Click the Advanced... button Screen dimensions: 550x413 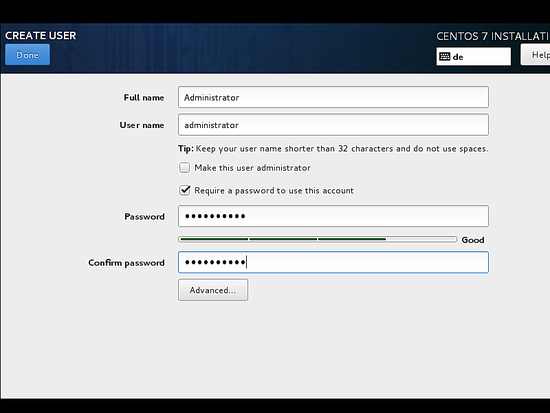pos(213,290)
